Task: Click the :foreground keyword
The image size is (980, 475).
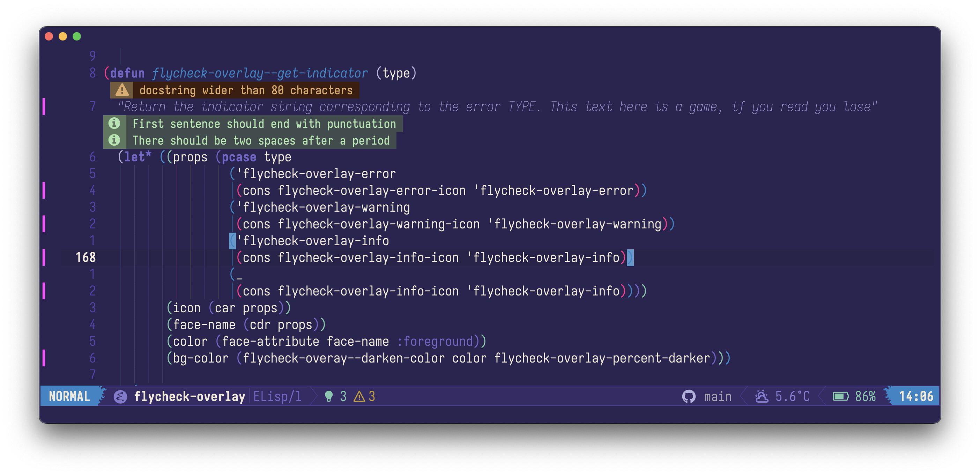Action: coord(435,342)
